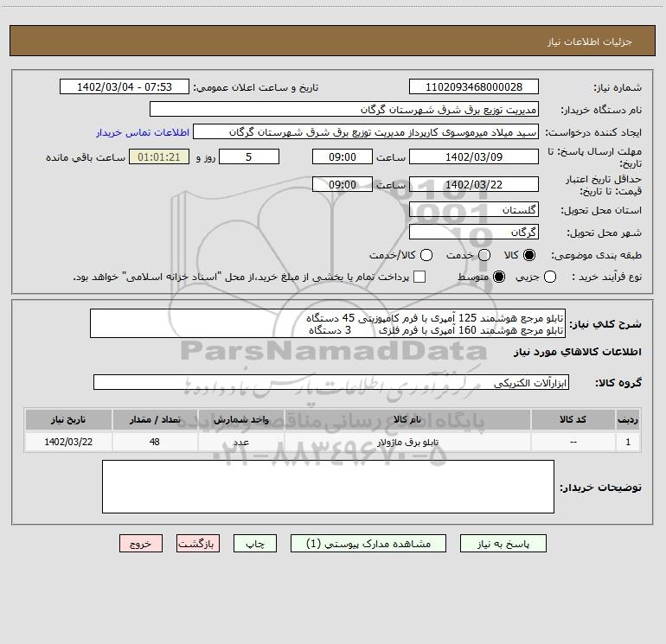Click the تاریخ نیاز column header

tap(68, 419)
